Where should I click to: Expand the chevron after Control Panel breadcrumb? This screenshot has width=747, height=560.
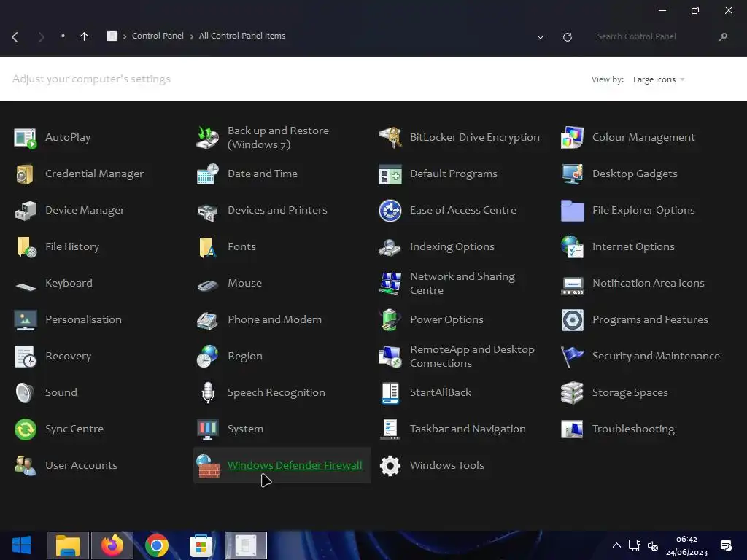coord(192,36)
